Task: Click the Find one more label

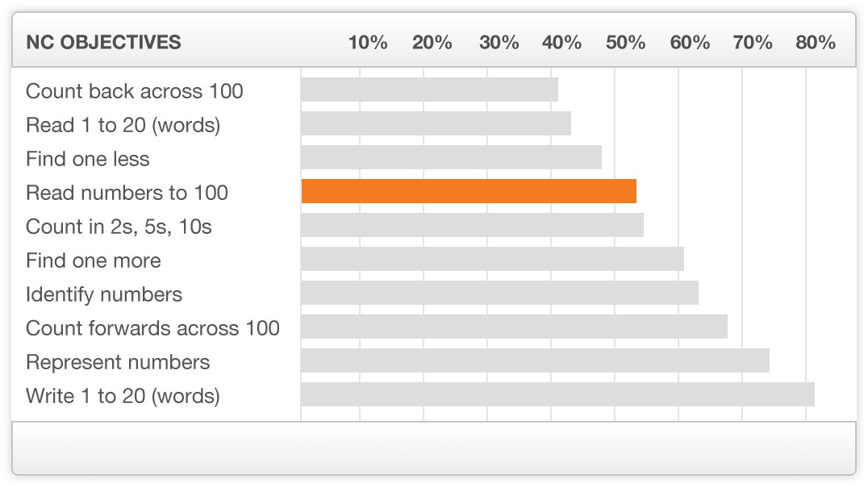Action: click(94, 260)
